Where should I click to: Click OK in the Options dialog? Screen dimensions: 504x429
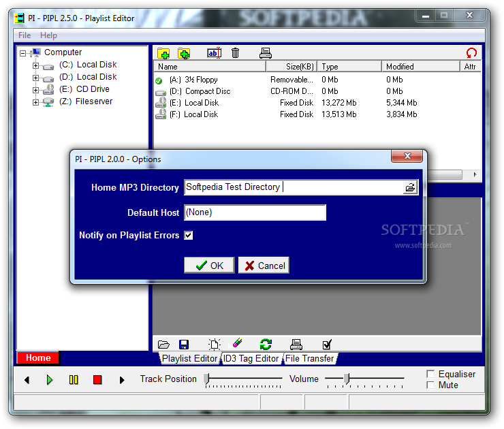(x=209, y=266)
